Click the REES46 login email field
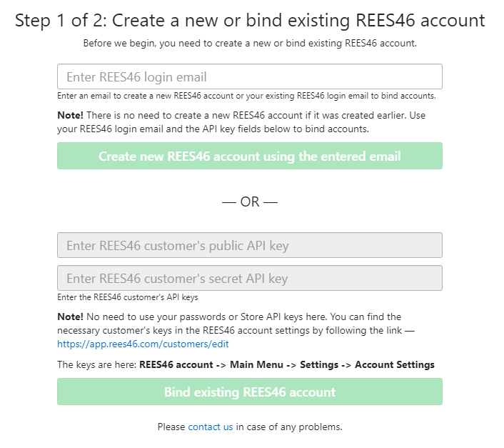The width and height of the screenshot is (504, 448). tap(249, 76)
